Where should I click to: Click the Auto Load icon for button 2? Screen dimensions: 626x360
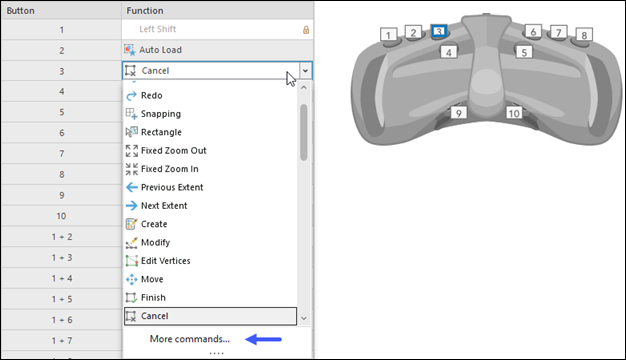point(129,50)
